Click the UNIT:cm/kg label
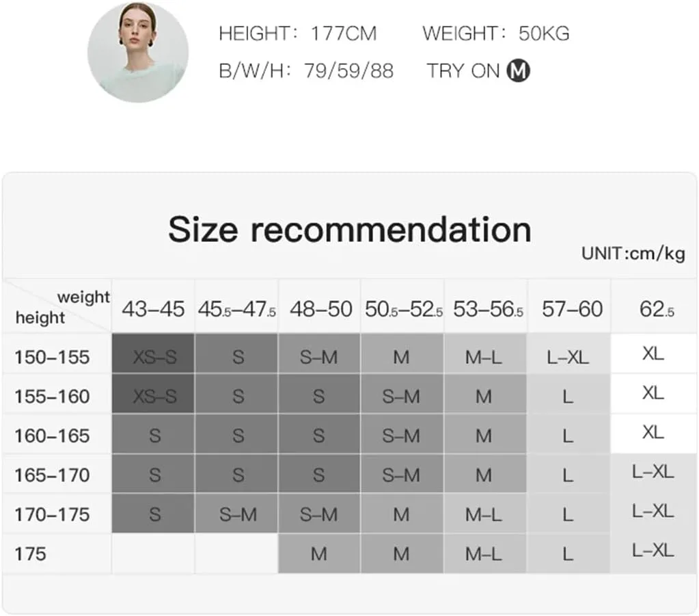Image resolution: width=699 pixels, height=616 pixels. click(633, 254)
